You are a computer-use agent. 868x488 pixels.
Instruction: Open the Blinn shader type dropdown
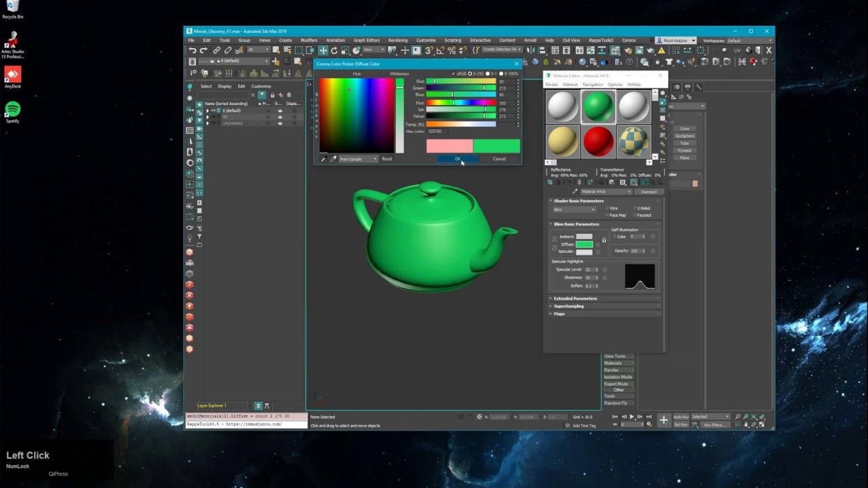tap(574, 209)
